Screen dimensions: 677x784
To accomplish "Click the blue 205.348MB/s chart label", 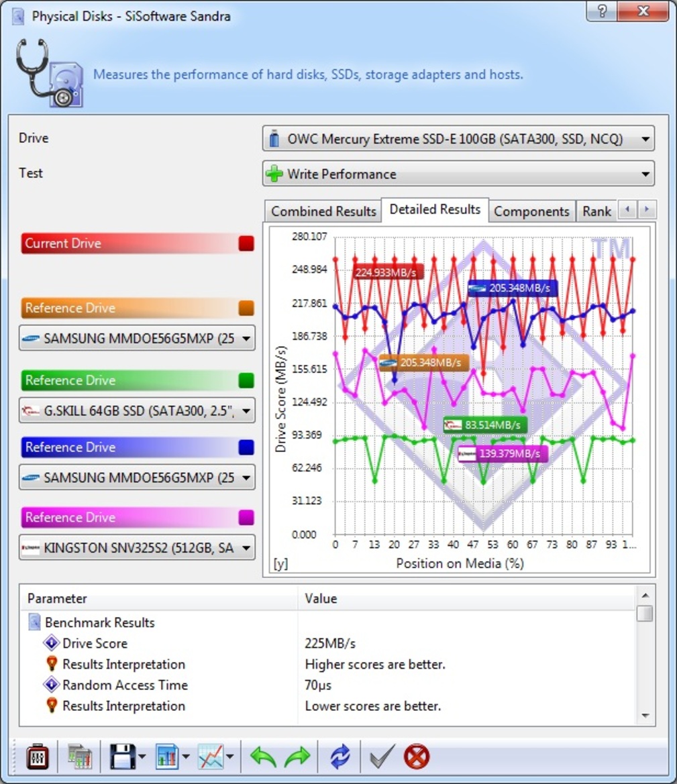I will click(x=513, y=288).
